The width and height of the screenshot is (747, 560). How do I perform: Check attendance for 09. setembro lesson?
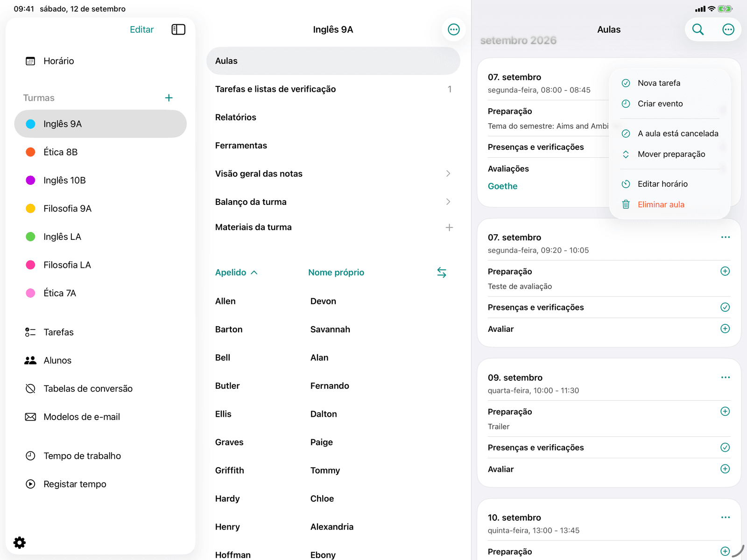click(x=725, y=447)
